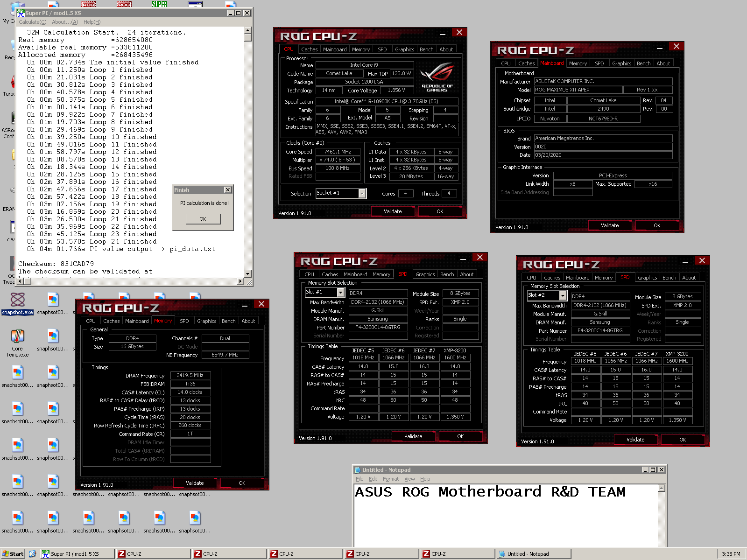Select Graphics tab in Slot #2 SPD window
Viewport: 747px width, 560px height.
tap(647, 278)
